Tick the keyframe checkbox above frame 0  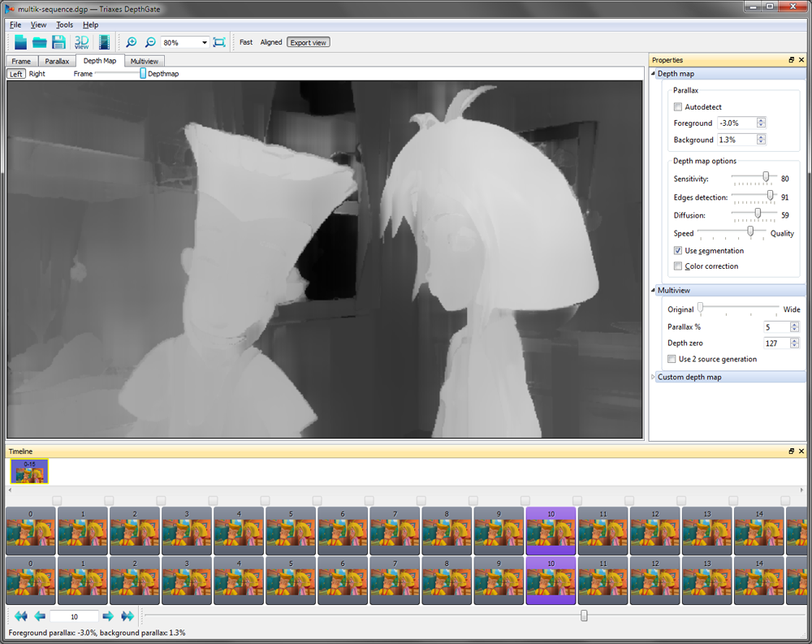57,500
